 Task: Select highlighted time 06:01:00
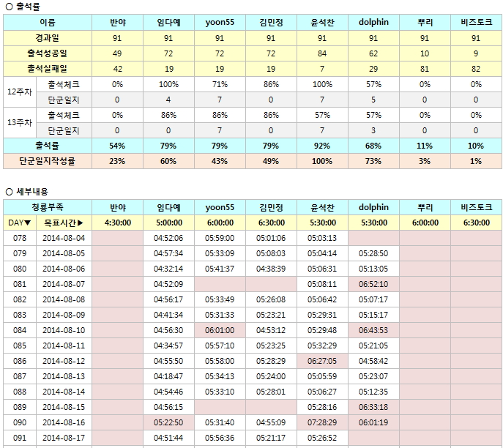click(x=220, y=330)
